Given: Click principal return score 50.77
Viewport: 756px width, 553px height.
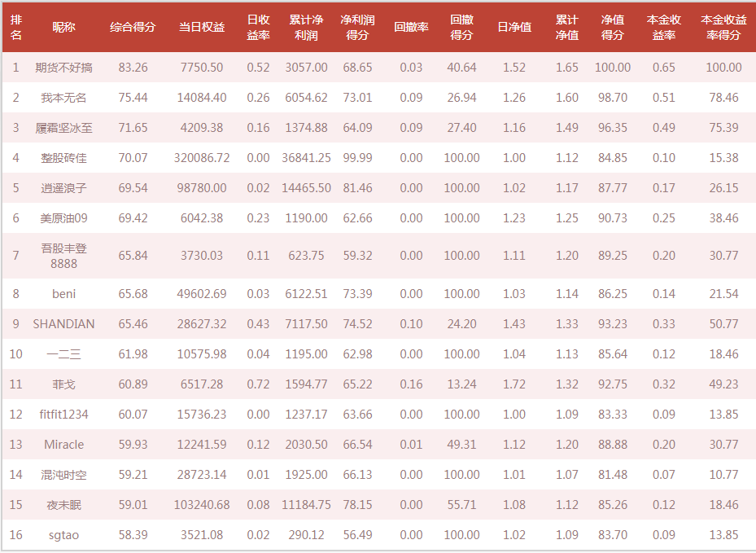Looking at the screenshot, I should coord(723,324).
